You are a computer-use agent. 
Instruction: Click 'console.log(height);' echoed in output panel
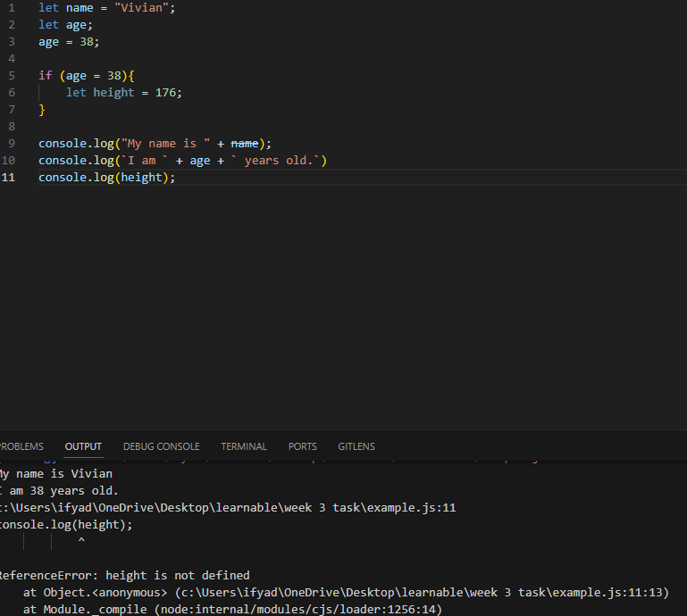pyautogui.click(x=66, y=525)
